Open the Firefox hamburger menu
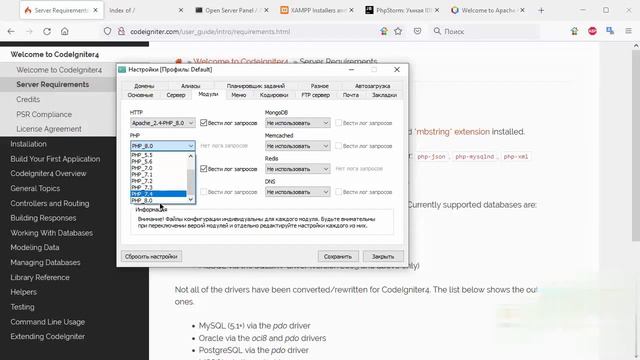The width and height of the screenshot is (640, 360). (x=628, y=31)
